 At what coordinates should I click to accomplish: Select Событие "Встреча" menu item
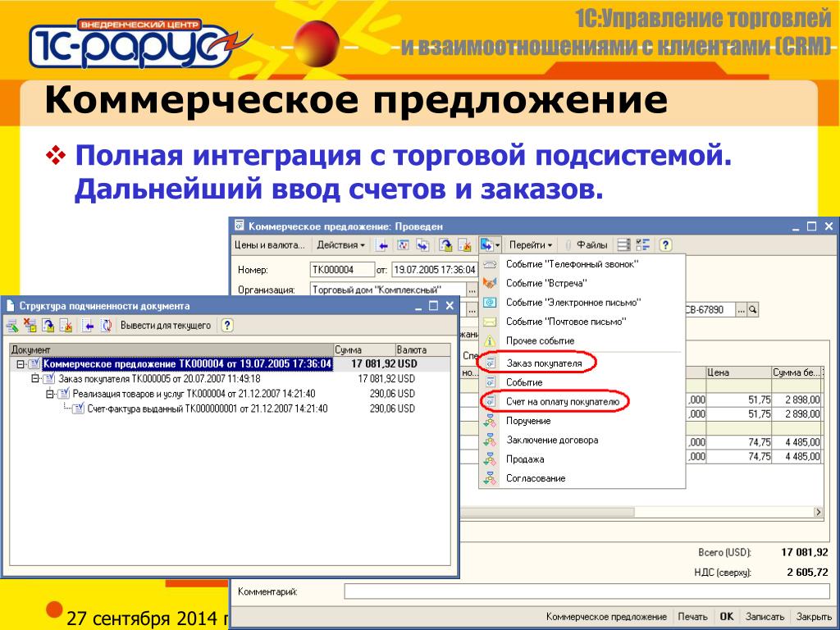tap(582, 283)
